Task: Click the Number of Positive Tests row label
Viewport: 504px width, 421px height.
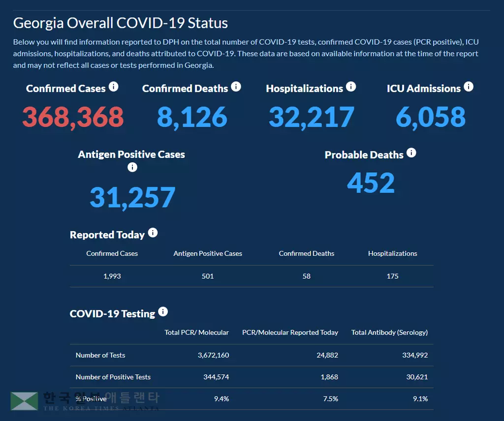Action: pyautogui.click(x=113, y=377)
